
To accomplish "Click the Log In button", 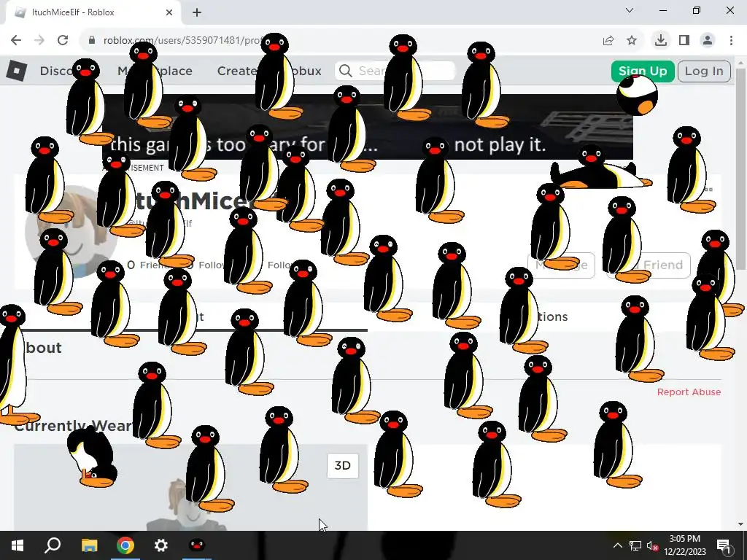I will click(x=704, y=71).
